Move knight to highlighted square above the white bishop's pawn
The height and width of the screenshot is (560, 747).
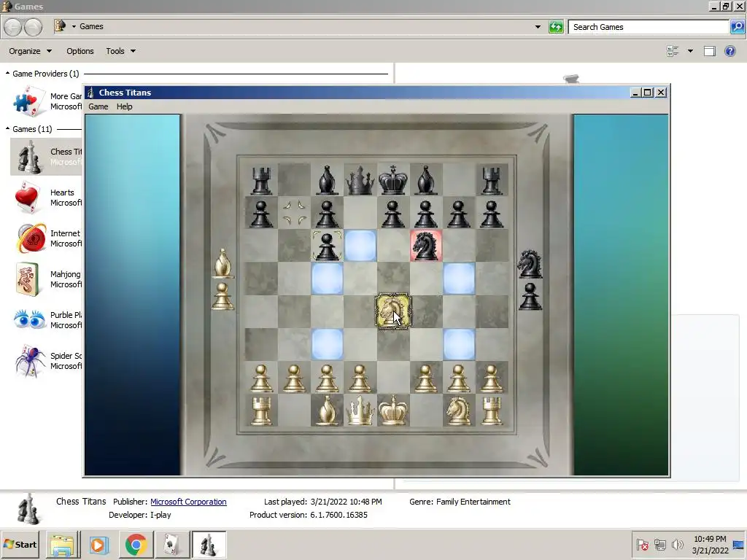click(327, 344)
